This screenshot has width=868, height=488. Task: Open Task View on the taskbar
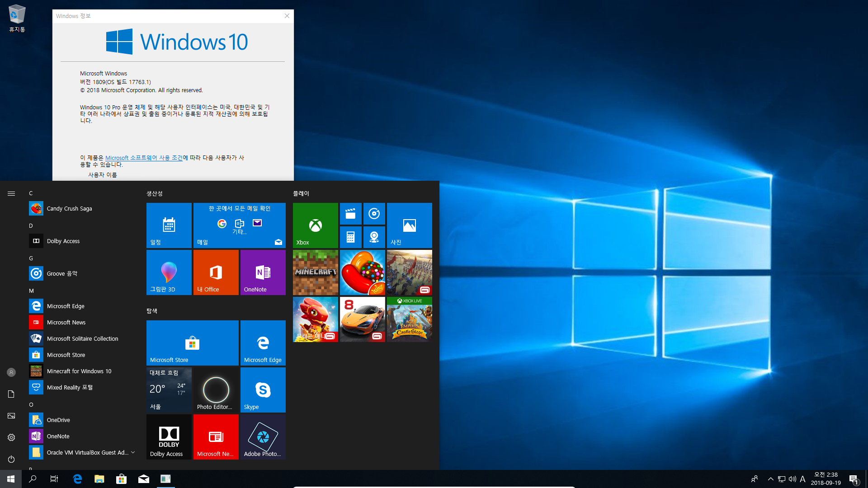coord(54,479)
